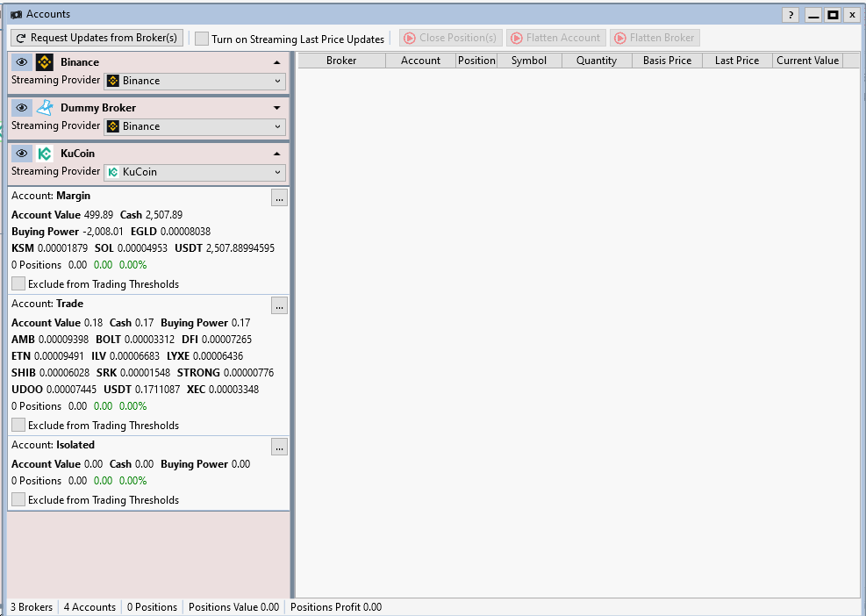866x616 pixels.
Task: Check Exclude from Trading Thresholds for Isolated
Action: coord(18,500)
